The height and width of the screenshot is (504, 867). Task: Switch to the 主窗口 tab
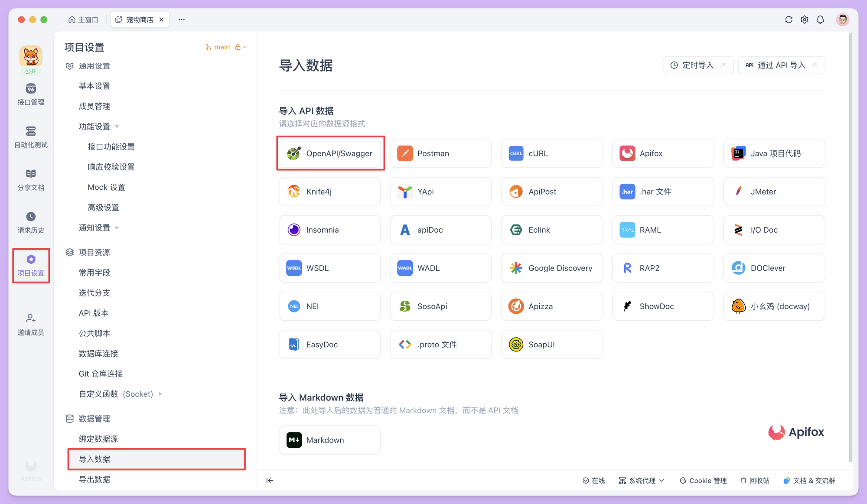pyautogui.click(x=83, y=19)
